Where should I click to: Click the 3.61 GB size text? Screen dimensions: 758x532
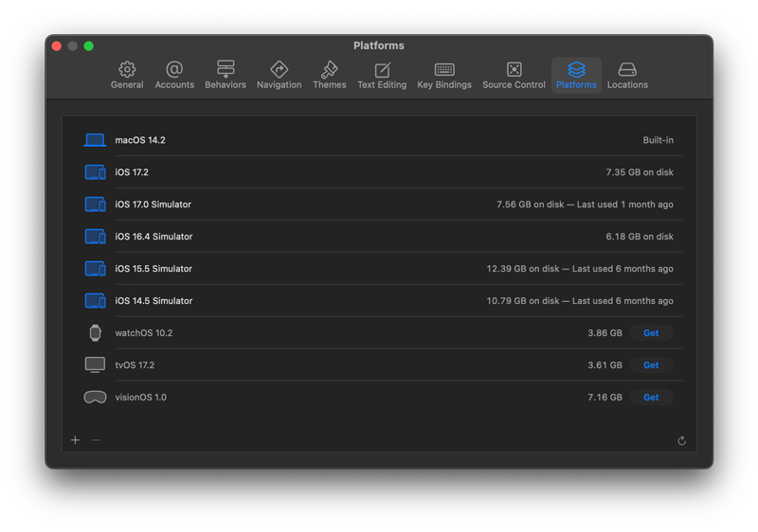pyautogui.click(x=605, y=365)
